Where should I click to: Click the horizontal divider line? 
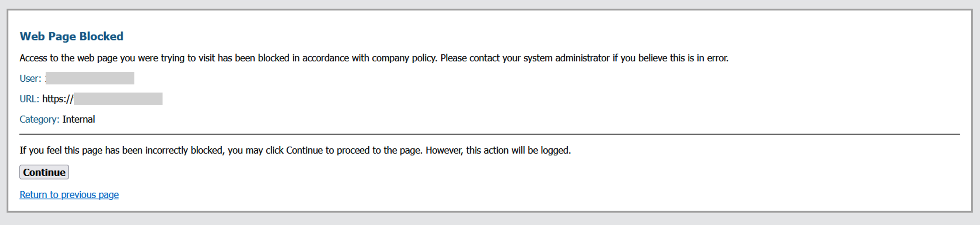pyautogui.click(x=490, y=134)
